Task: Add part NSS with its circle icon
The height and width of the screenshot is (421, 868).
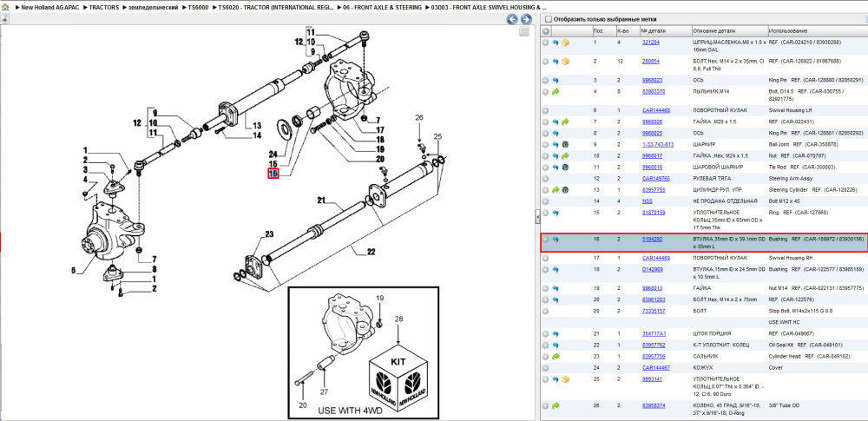Action: (x=545, y=201)
